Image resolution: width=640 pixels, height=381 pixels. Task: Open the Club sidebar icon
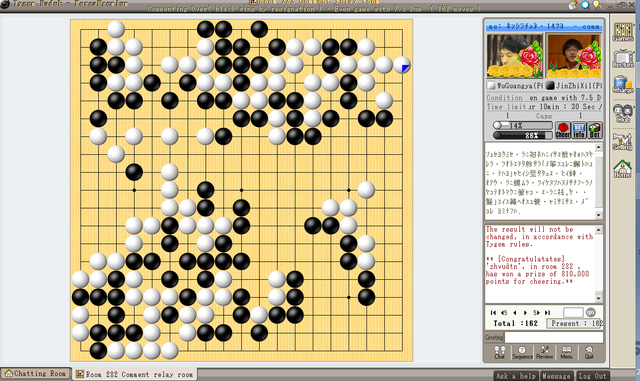tap(623, 113)
